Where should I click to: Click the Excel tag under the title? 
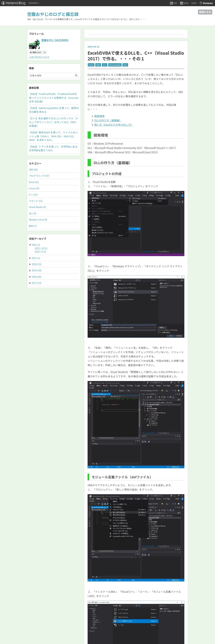[91, 65]
